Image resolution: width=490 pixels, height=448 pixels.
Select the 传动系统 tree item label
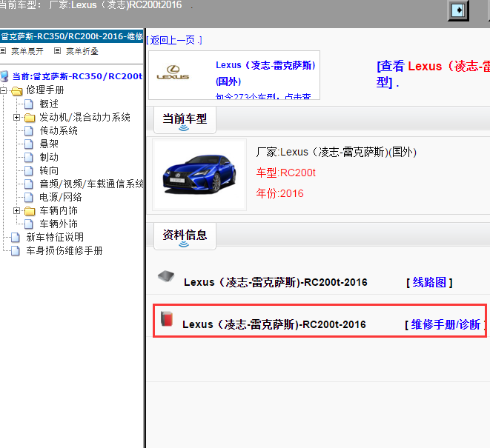(59, 131)
